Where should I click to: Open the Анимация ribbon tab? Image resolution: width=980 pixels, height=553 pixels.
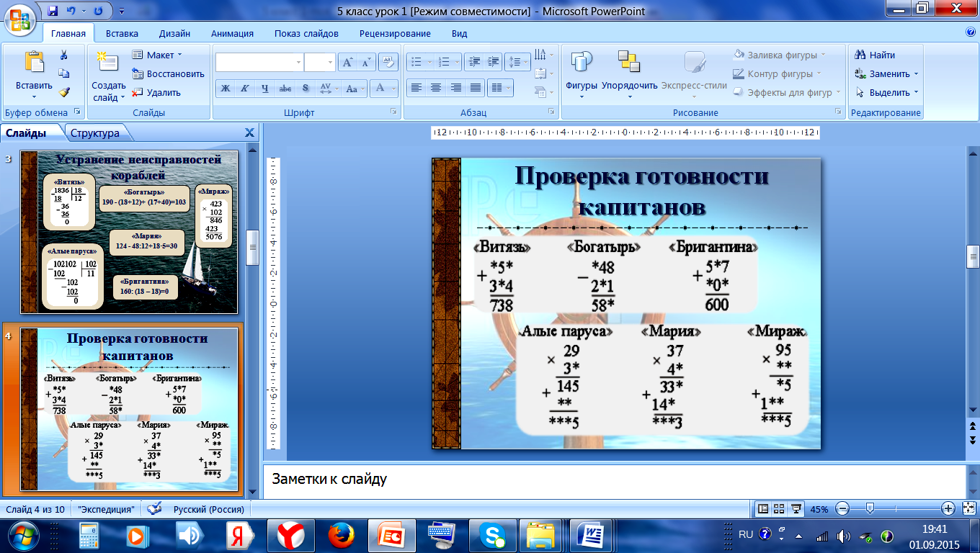[x=232, y=33]
